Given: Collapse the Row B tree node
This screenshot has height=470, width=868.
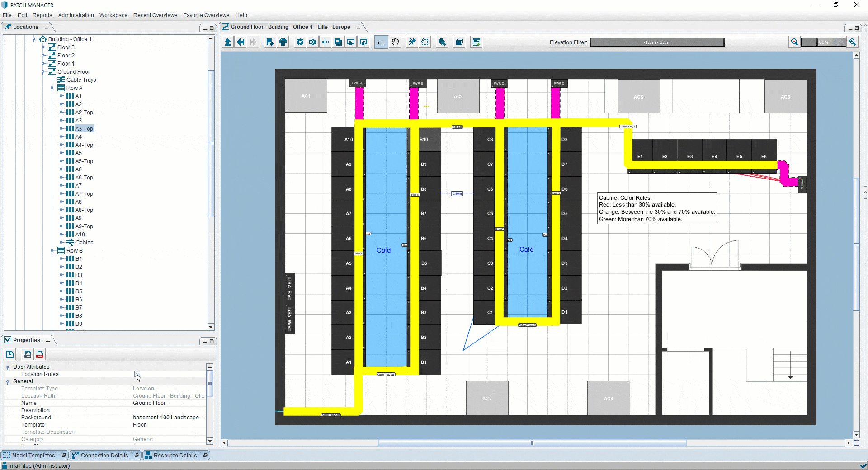Looking at the screenshot, I should tap(52, 251).
